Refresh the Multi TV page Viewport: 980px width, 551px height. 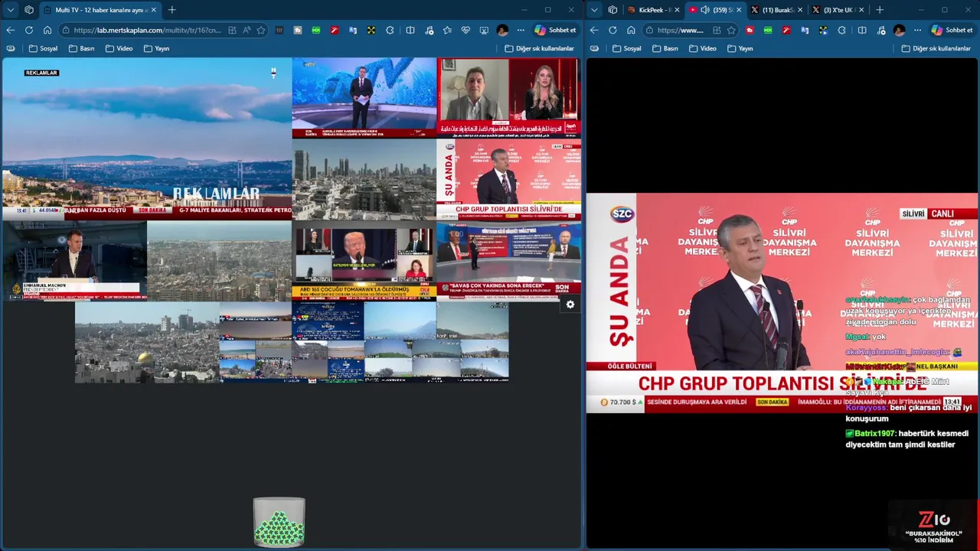(x=28, y=30)
